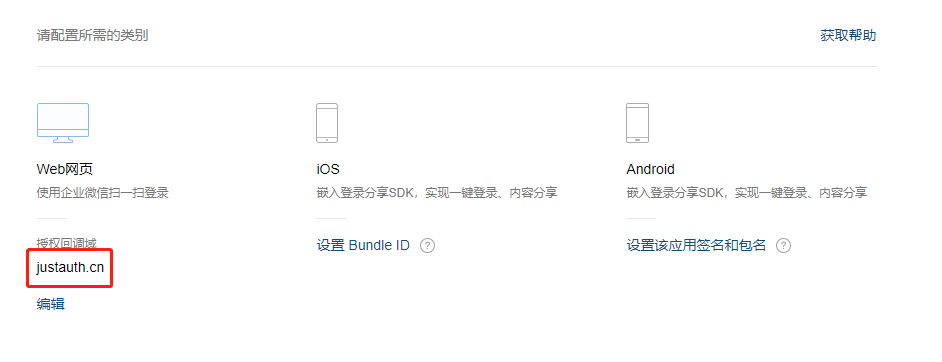Click the iOS heading
This screenshot has height=362, width=942.
coord(328,169)
